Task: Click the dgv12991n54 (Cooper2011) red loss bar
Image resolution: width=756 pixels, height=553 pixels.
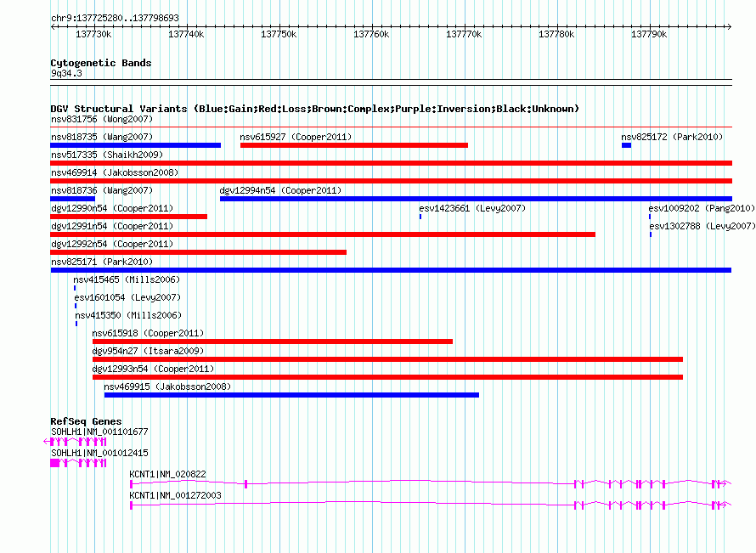Action: [323, 234]
